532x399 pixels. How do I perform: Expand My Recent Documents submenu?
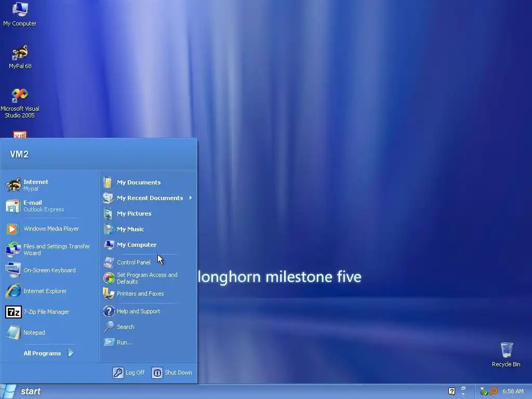[148, 198]
